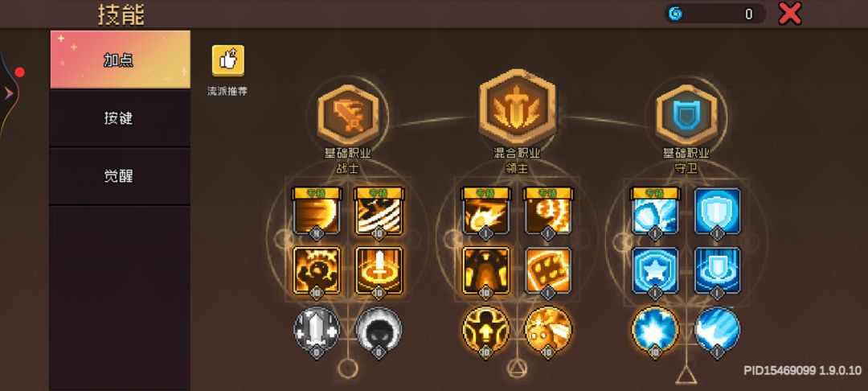The width and height of the screenshot is (868, 391).
Task: Close the skills screen with red X
Action: point(790,14)
